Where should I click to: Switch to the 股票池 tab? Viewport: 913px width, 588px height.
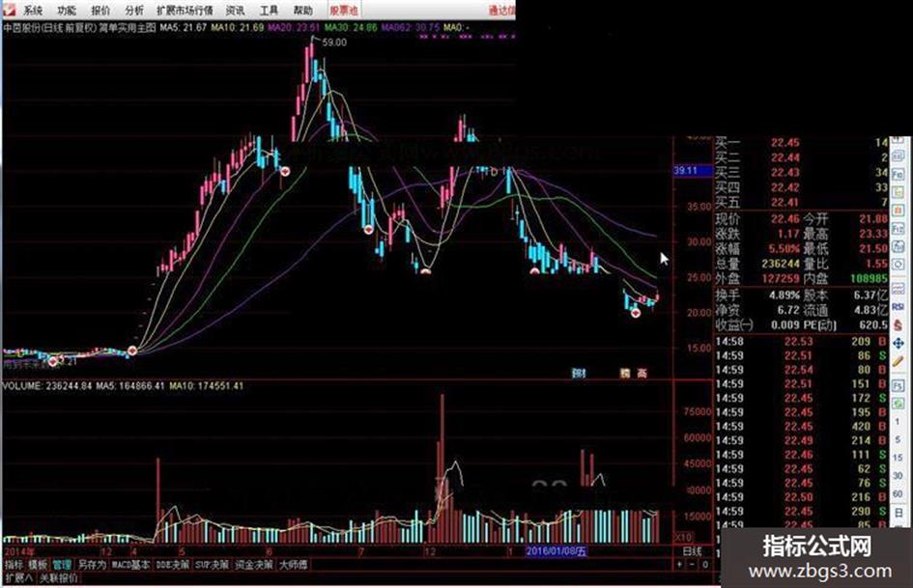tap(344, 11)
